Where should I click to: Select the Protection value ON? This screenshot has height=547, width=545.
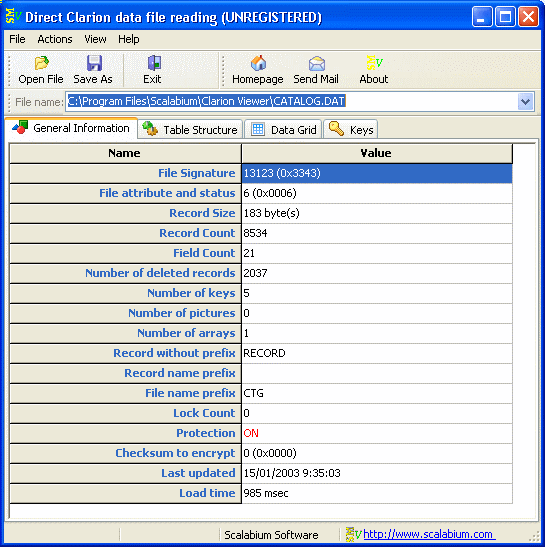click(x=377, y=433)
